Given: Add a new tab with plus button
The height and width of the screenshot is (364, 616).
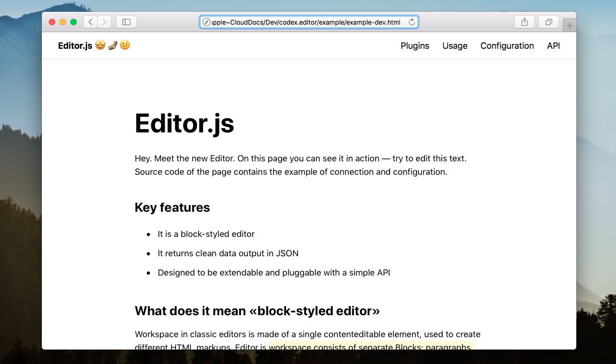Looking at the screenshot, I should pyautogui.click(x=569, y=26).
